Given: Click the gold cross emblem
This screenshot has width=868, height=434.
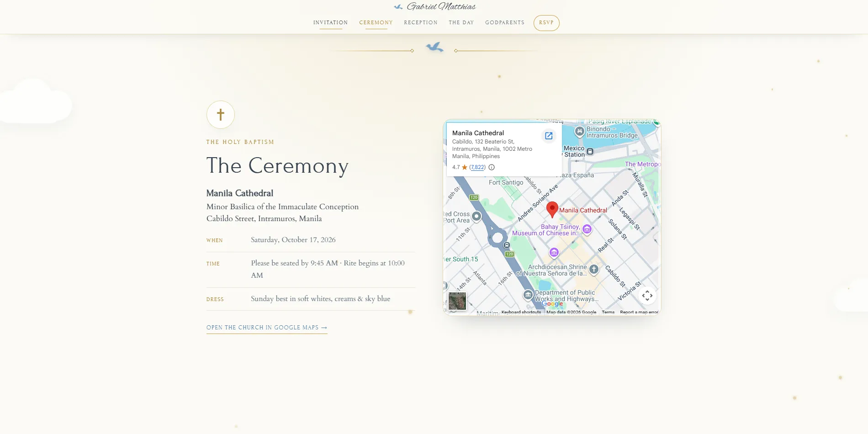Looking at the screenshot, I should click(221, 115).
